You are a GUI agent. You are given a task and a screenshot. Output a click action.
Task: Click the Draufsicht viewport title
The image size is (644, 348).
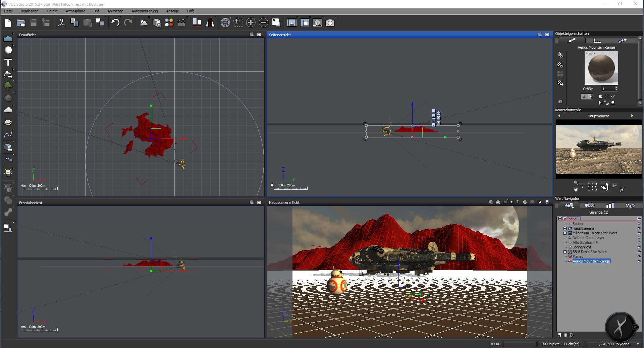tap(28, 35)
